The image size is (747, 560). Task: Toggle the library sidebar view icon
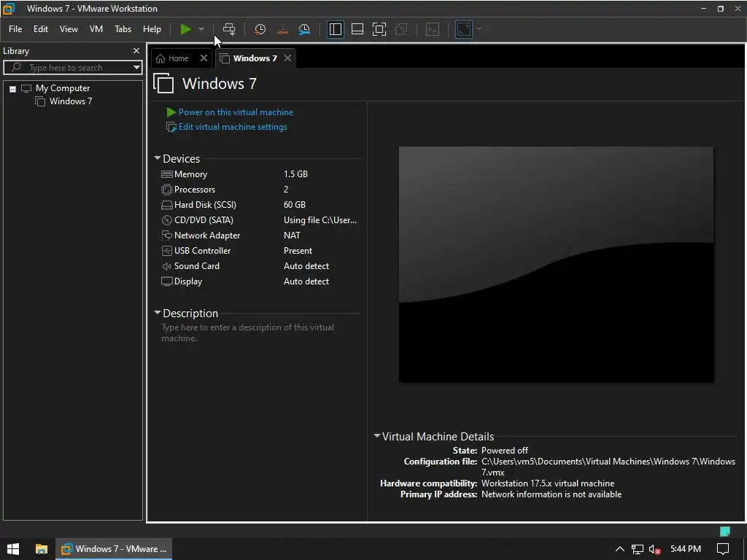[x=336, y=29]
